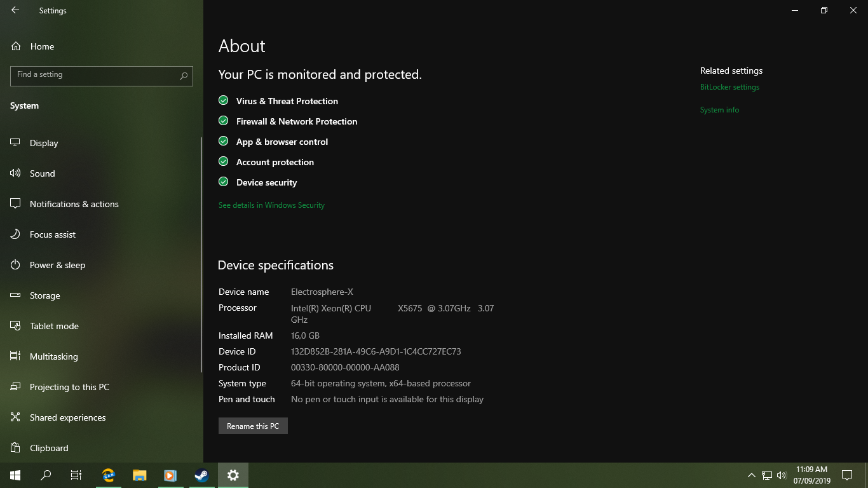Viewport: 868px width, 488px height.
Task: Click Product ID value 00330-80000-00000-AA088
Action: [345, 367]
